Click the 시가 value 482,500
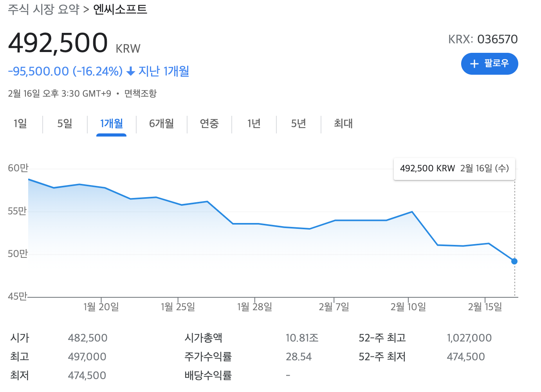541x392 pixels. pyautogui.click(x=88, y=338)
